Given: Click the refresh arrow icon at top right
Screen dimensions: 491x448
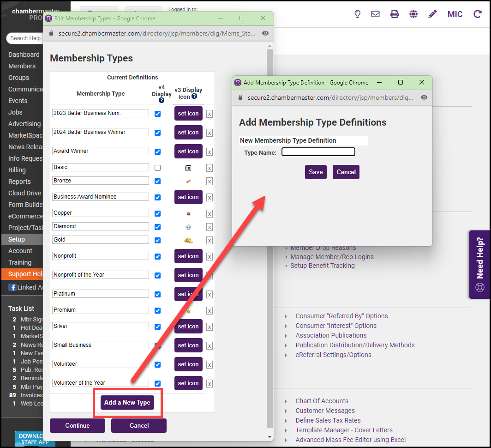Looking at the screenshot, I should [478, 14].
